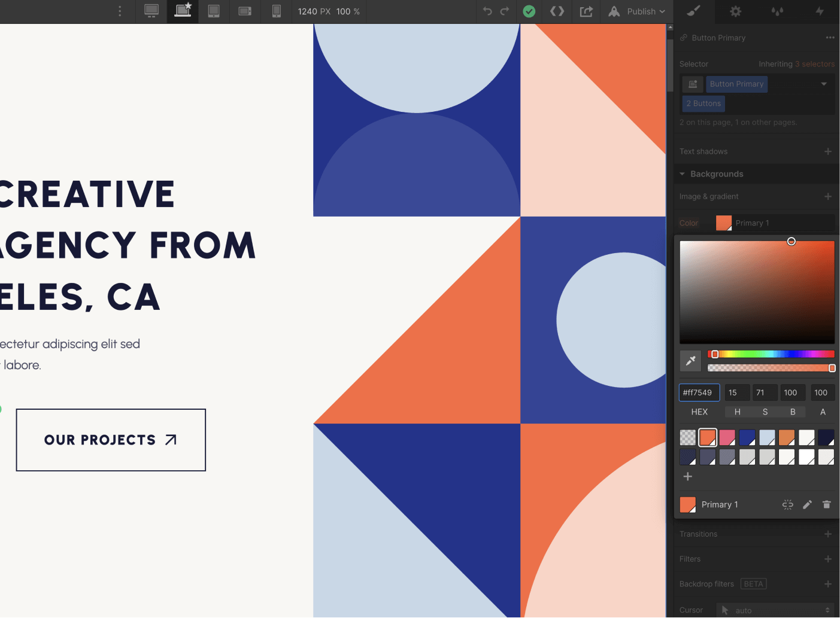Open the Interactions lightning tab
840x618 pixels.
pyautogui.click(x=820, y=11)
